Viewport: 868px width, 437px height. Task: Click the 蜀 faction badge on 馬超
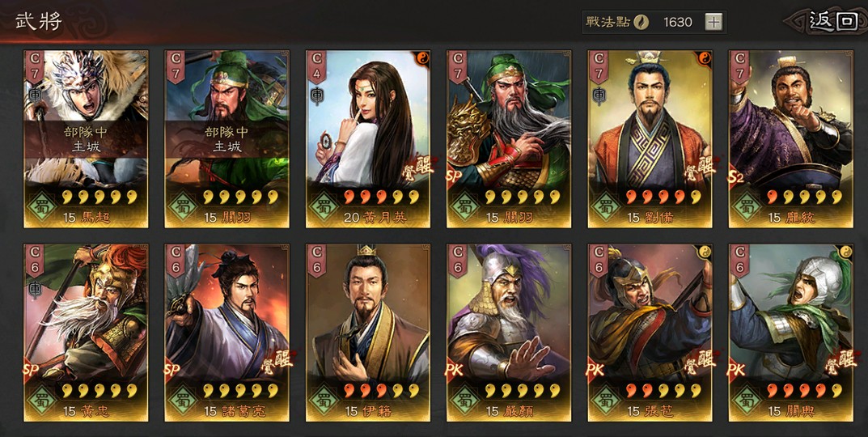pyautogui.click(x=41, y=206)
